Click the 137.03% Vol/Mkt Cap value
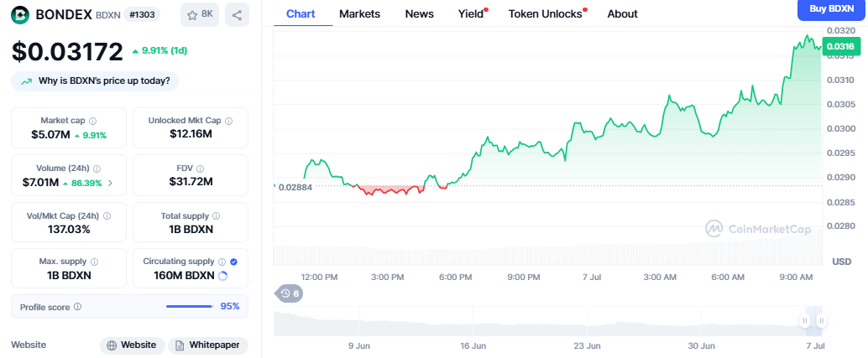868x358 pixels. 69,230
